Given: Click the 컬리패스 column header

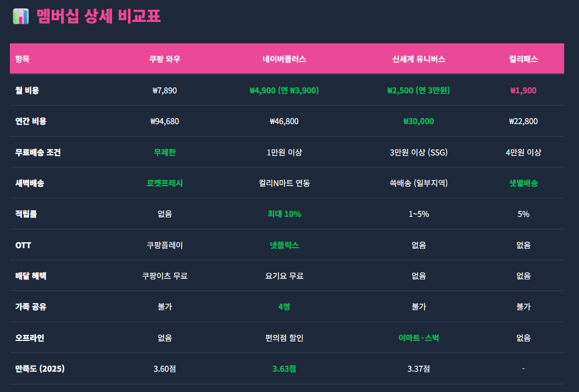Looking at the screenshot, I should pos(523,59).
